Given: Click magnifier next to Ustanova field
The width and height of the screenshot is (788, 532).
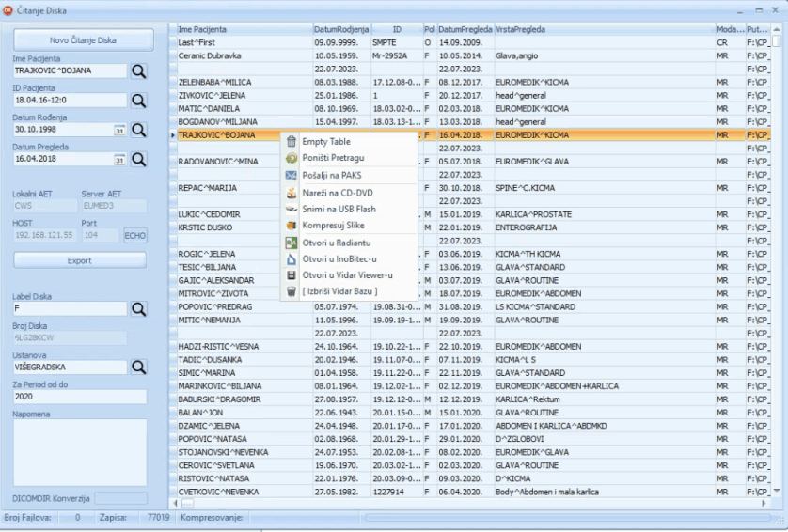Looking at the screenshot, I should point(138,367).
